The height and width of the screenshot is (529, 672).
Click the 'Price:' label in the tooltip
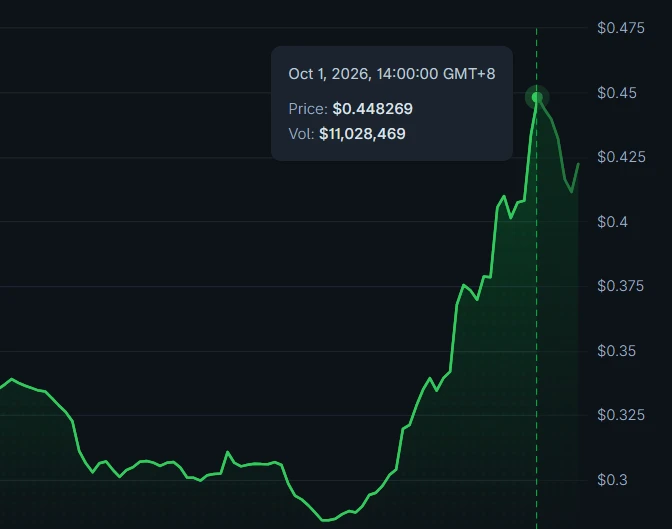click(308, 108)
